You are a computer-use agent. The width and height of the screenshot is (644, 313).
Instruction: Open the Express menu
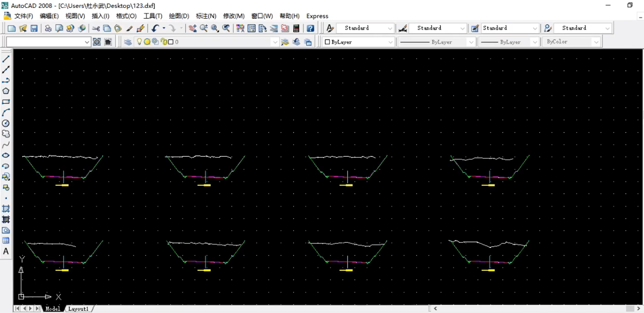(317, 16)
